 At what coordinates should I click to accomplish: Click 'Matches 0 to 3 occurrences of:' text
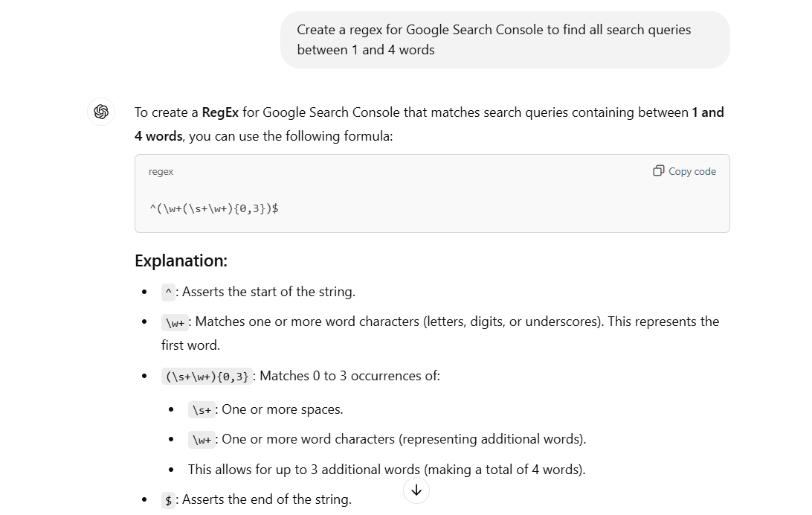coord(350,376)
